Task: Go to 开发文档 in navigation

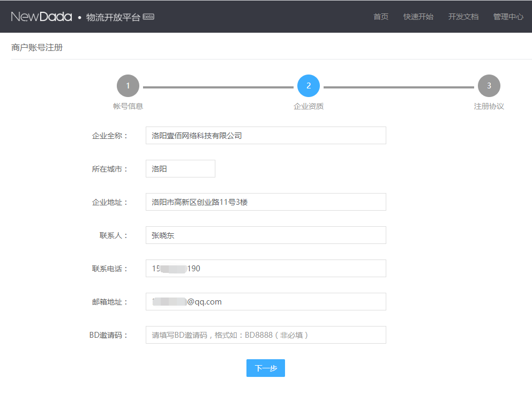Action: [463, 17]
